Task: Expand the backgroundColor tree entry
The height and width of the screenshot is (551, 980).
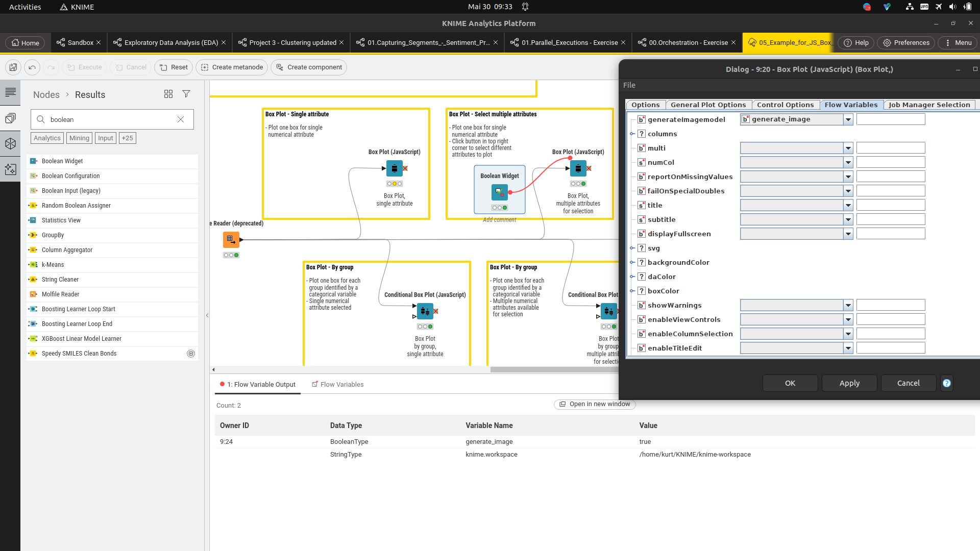Action: click(x=632, y=262)
